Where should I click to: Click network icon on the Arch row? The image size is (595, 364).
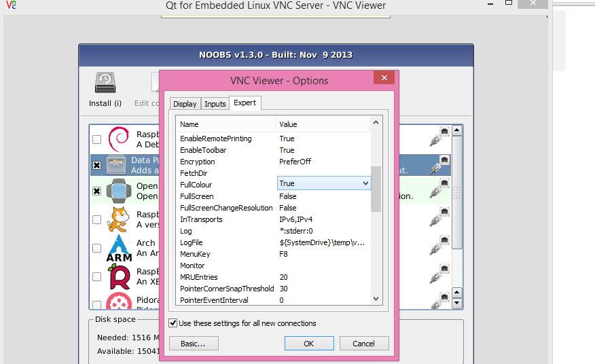click(x=440, y=246)
